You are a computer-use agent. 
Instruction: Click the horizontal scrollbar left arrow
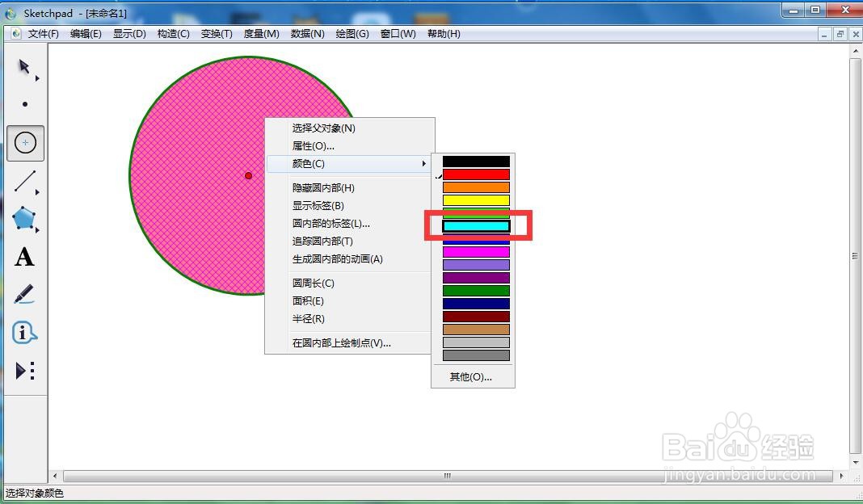pos(54,476)
